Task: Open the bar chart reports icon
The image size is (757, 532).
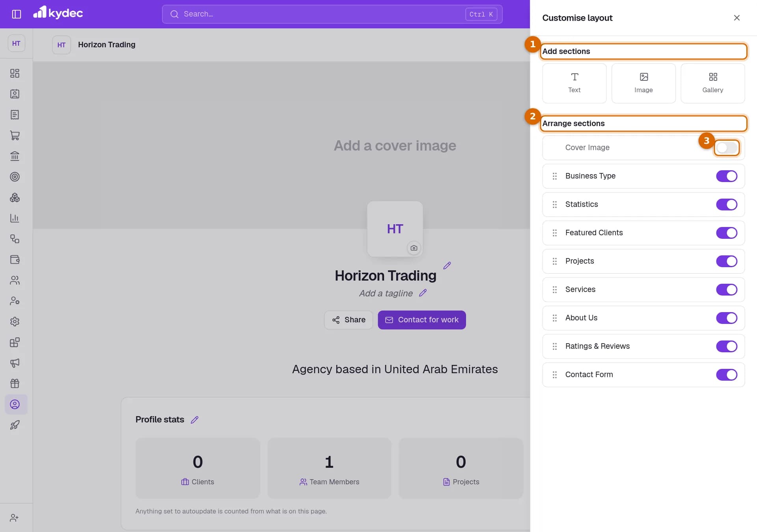Action: pyautogui.click(x=15, y=218)
